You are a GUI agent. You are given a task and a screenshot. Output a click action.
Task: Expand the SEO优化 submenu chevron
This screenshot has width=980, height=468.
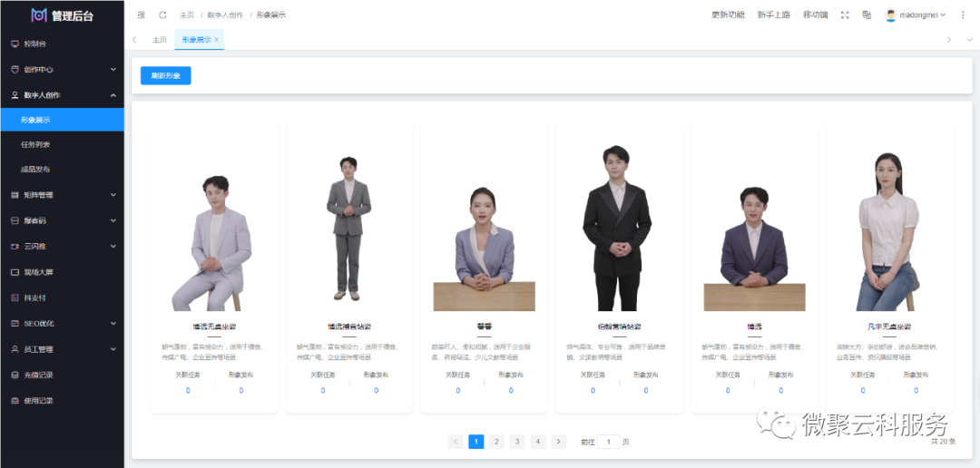[x=113, y=324]
